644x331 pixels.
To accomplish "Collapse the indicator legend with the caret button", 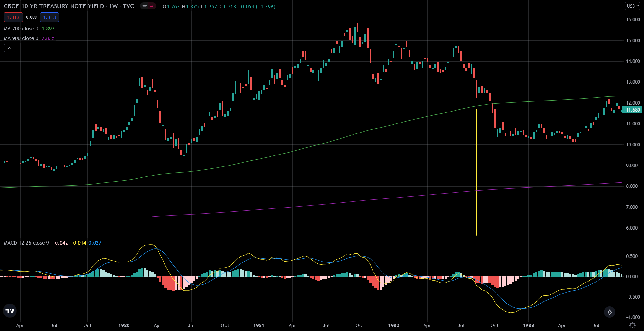I will 10,48.
